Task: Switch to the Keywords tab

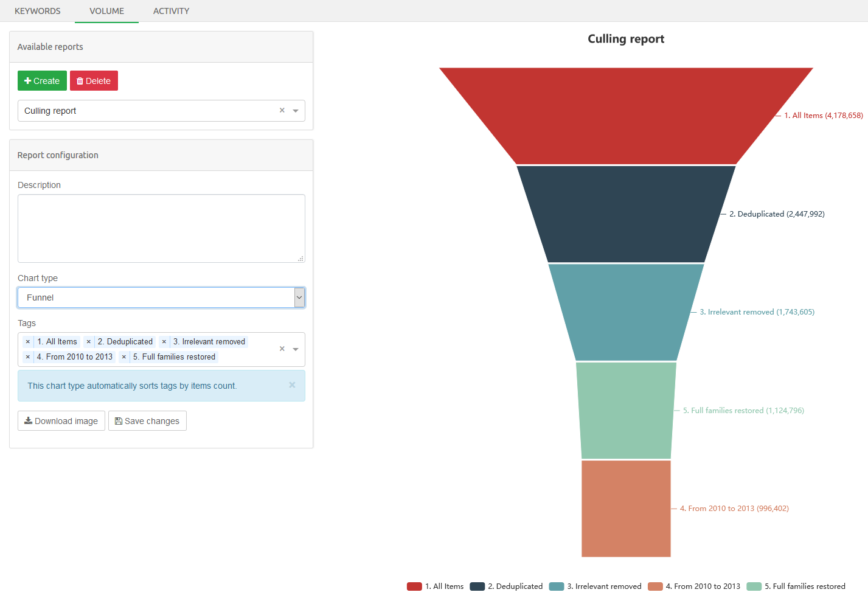Action: [x=38, y=11]
